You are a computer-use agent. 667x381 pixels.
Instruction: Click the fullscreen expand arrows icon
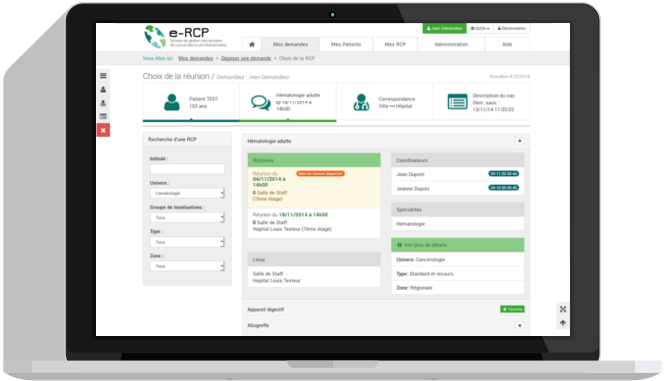(x=563, y=309)
